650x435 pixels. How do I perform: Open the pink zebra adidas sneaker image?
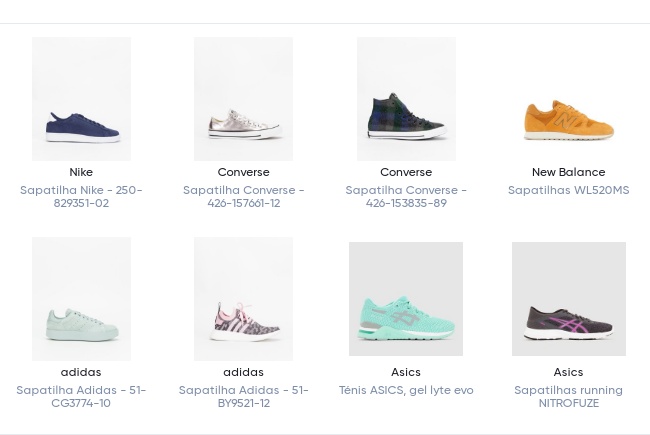243,299
